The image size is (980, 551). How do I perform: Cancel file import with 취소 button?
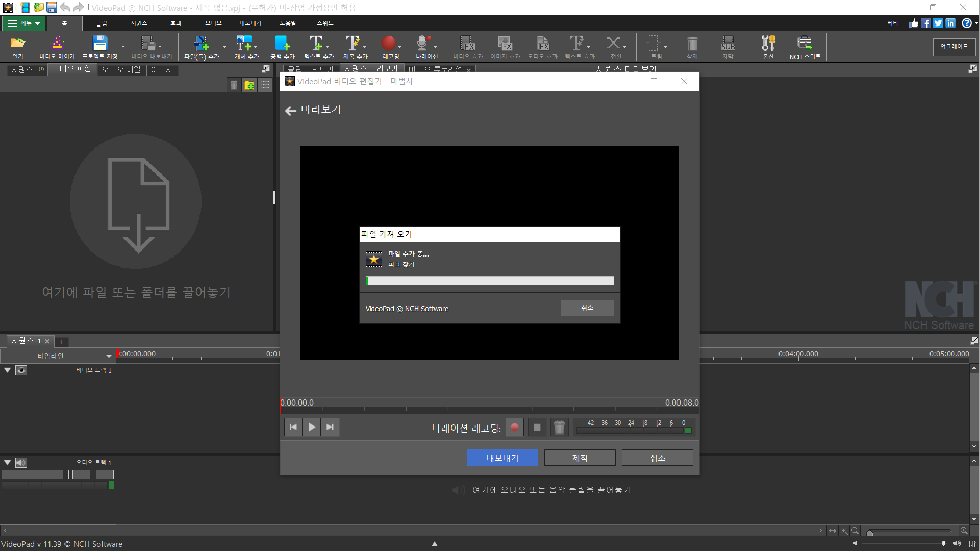point(587,308)
